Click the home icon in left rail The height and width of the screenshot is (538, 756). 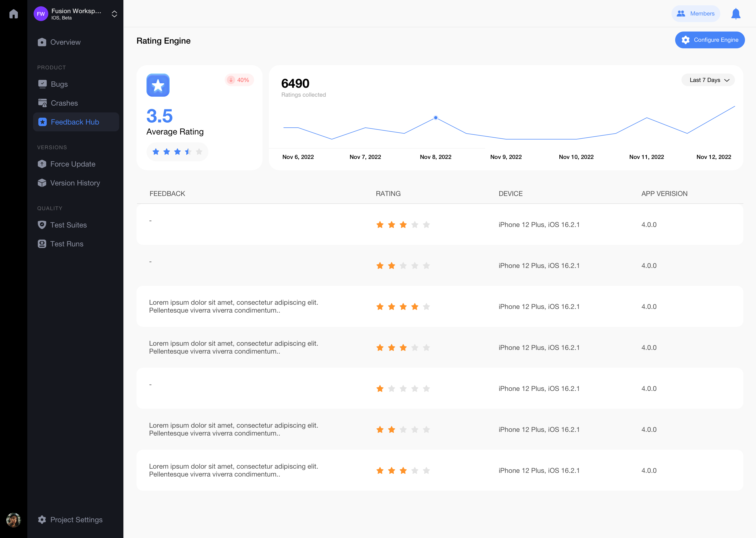click(14, 14)
